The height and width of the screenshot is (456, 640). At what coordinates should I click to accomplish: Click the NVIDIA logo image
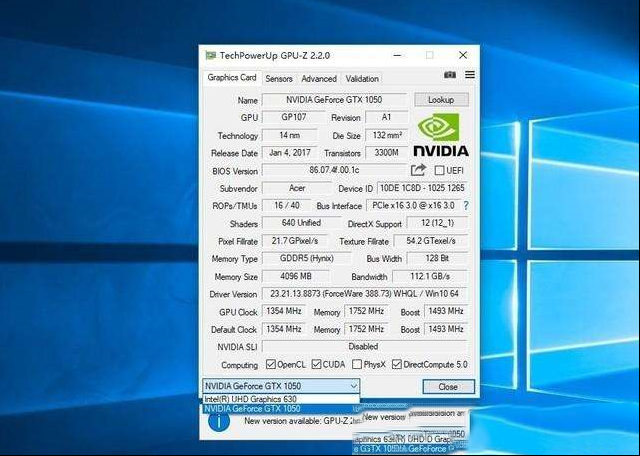[x=441, y=135]
